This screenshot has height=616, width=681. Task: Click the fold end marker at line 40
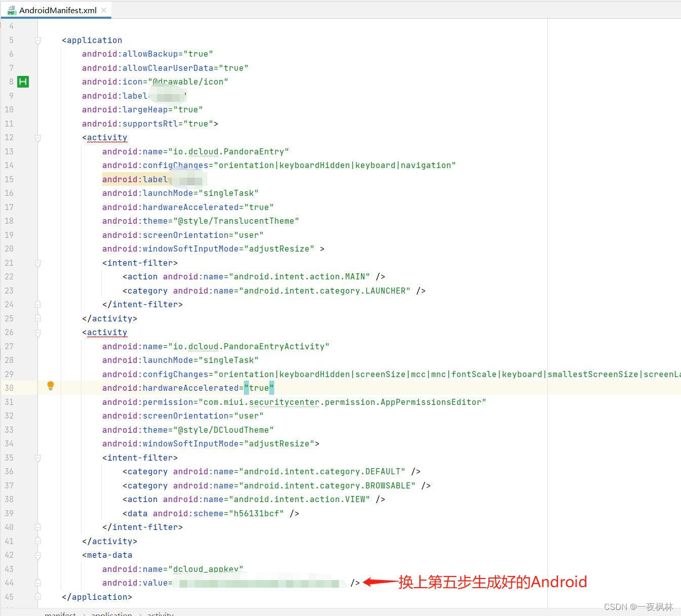[38, 527]
